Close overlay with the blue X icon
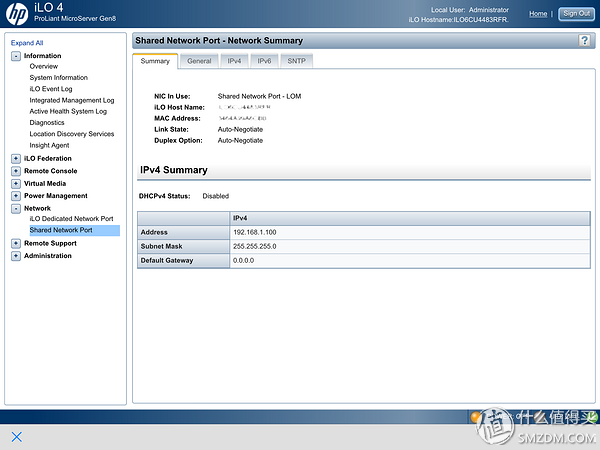Image resolution: width=600 pixels, height=450 pixels. click(x=17, y=437)
